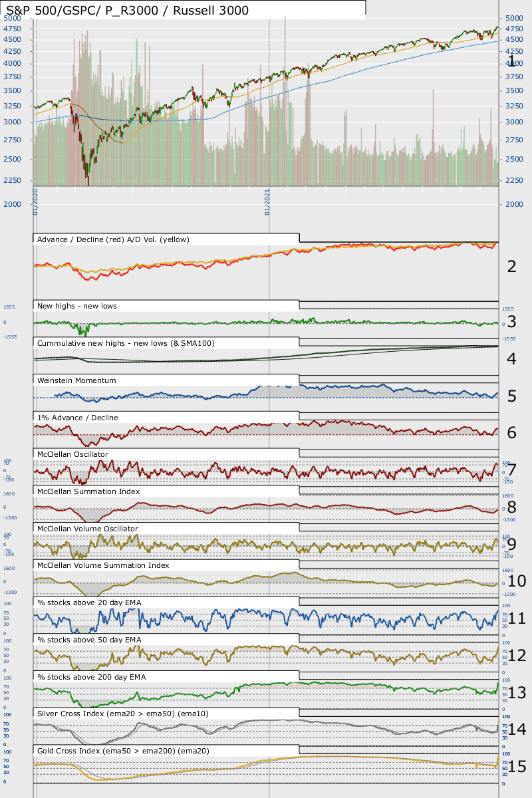Click the 'McClellan Volume Oscillator' title

(88, 529)
